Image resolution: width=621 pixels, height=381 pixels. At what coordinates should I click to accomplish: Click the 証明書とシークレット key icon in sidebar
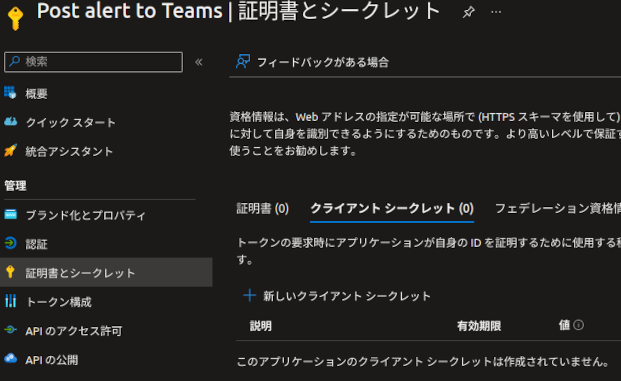[10, 272]
